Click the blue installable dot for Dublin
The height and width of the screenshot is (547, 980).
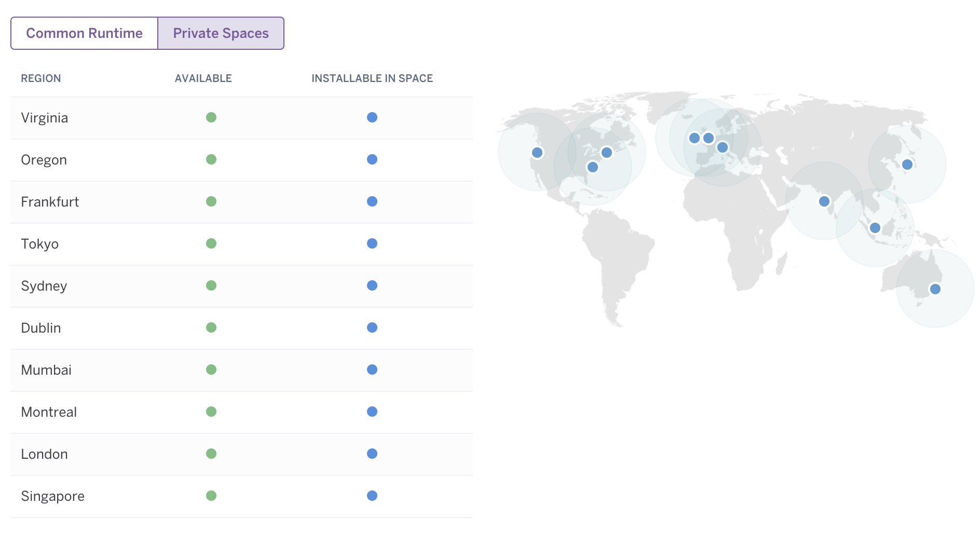click(372, 327)
